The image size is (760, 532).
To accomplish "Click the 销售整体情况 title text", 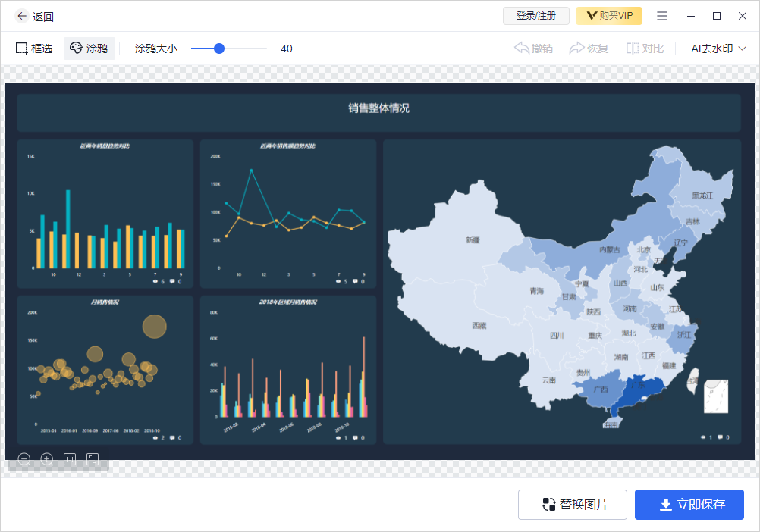I will [x=379, y=108].
